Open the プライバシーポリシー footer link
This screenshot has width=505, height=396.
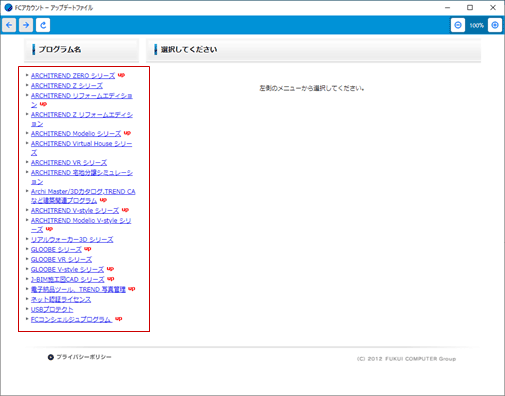click(x=84, y=357)
